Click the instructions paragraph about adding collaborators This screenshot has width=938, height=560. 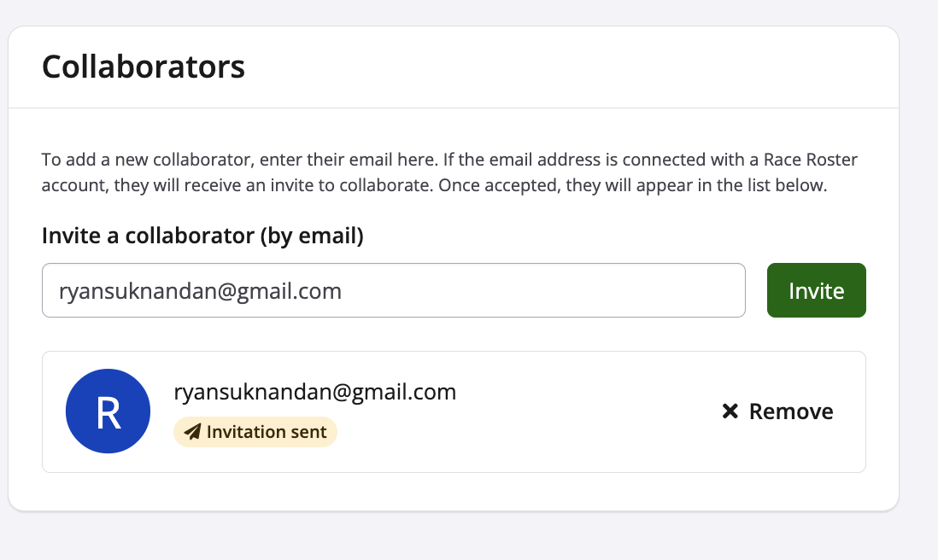pyautogui.click(x=434, y=172)
